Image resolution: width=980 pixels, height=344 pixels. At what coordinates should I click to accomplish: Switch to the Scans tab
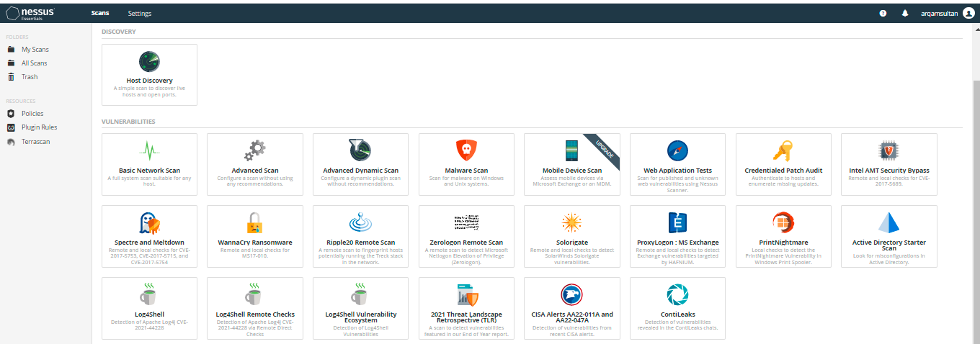click(x=100, y=14)
